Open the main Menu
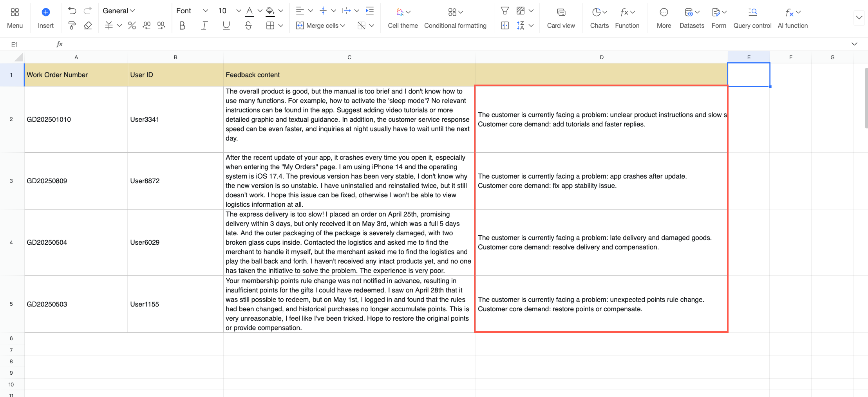This screenshot has height=397, width=868. point(15,18)
